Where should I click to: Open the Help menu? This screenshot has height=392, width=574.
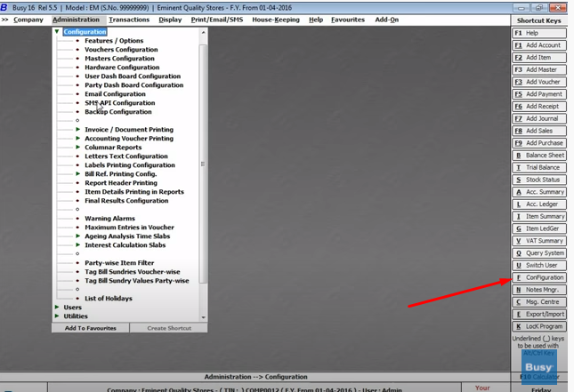coord(316,20)
